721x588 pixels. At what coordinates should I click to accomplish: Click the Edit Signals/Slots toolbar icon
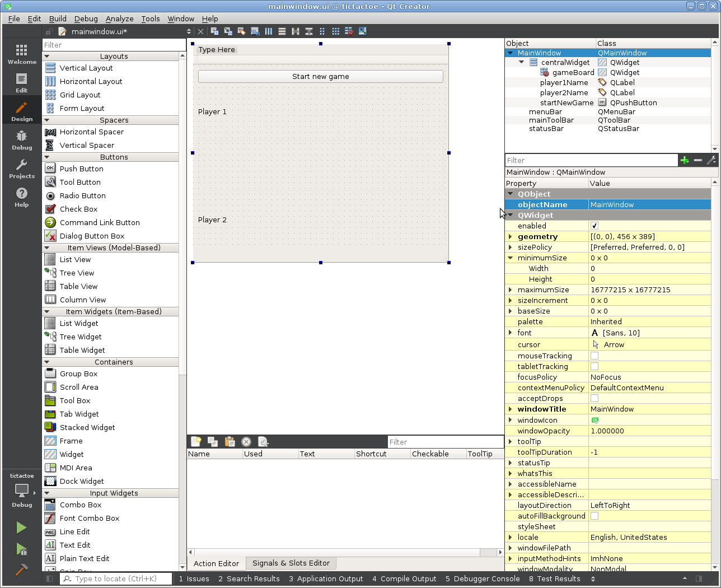228,31
